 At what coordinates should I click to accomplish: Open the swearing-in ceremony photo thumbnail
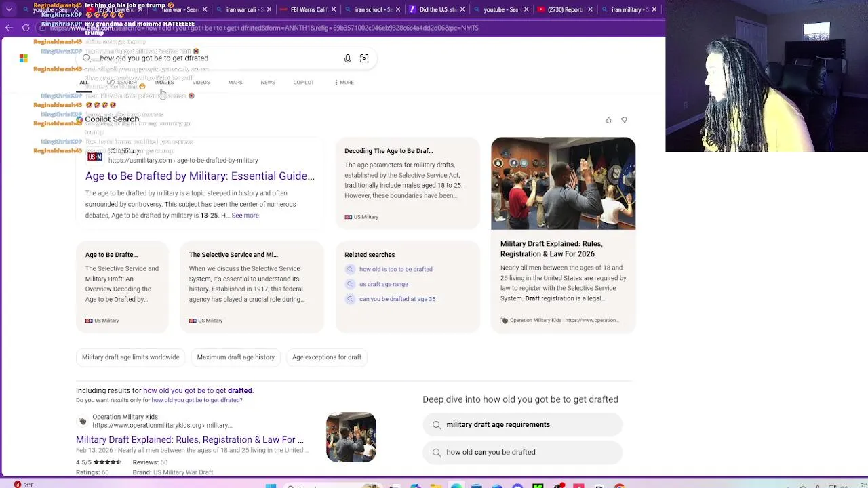click(563, 184)
